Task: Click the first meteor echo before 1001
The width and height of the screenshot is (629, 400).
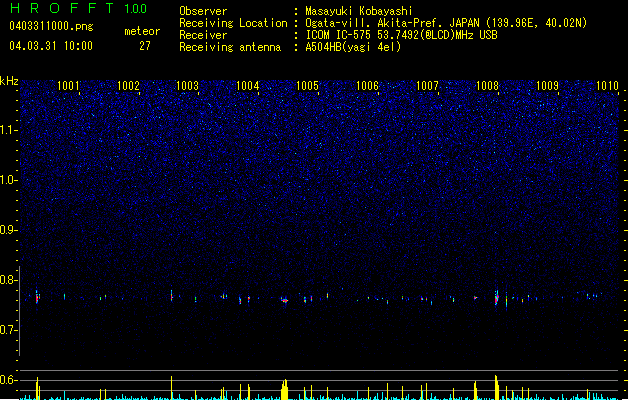Action: (37, 297)
